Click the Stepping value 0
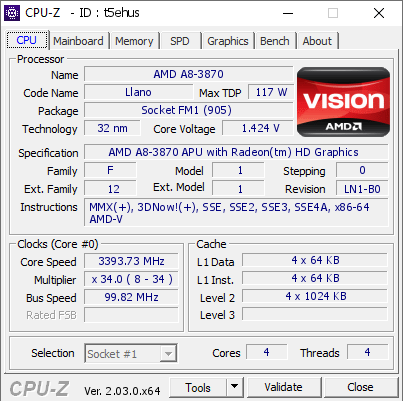The image size is (403, 401). tap(362, 170)
